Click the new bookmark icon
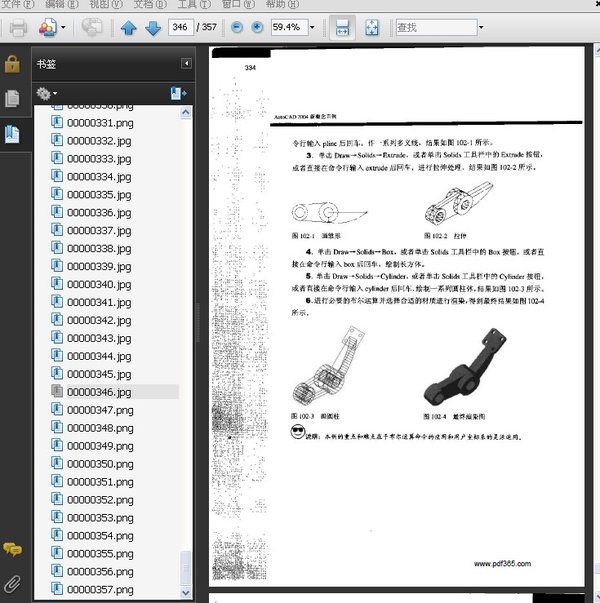The width and height of the screenshot is (600, 603). point(178,93)
